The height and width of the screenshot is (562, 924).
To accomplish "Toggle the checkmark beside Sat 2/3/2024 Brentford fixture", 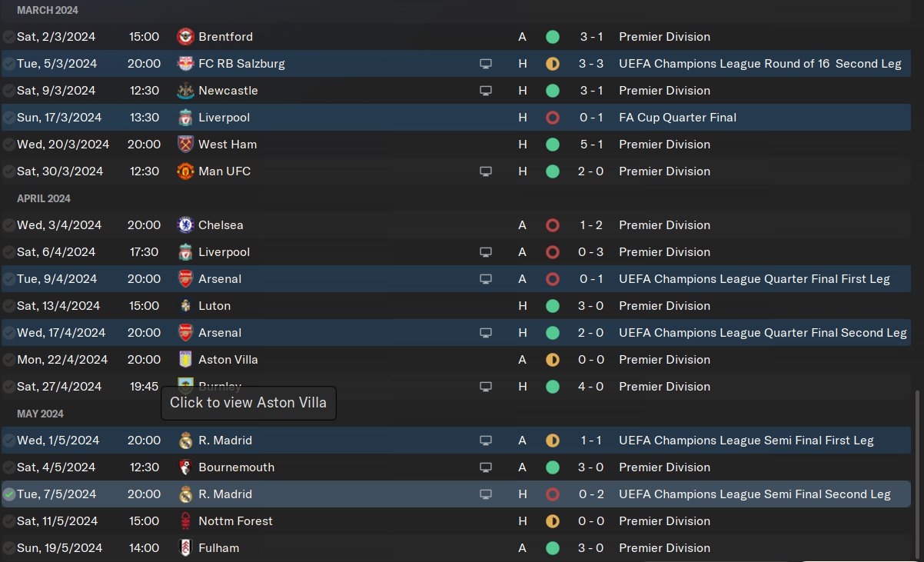I will [x=9, y=37].
